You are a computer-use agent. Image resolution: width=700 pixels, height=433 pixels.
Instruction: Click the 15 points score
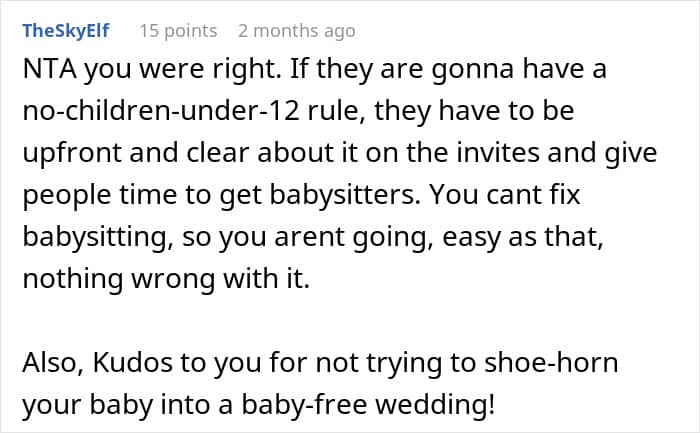tap(178, 31)
